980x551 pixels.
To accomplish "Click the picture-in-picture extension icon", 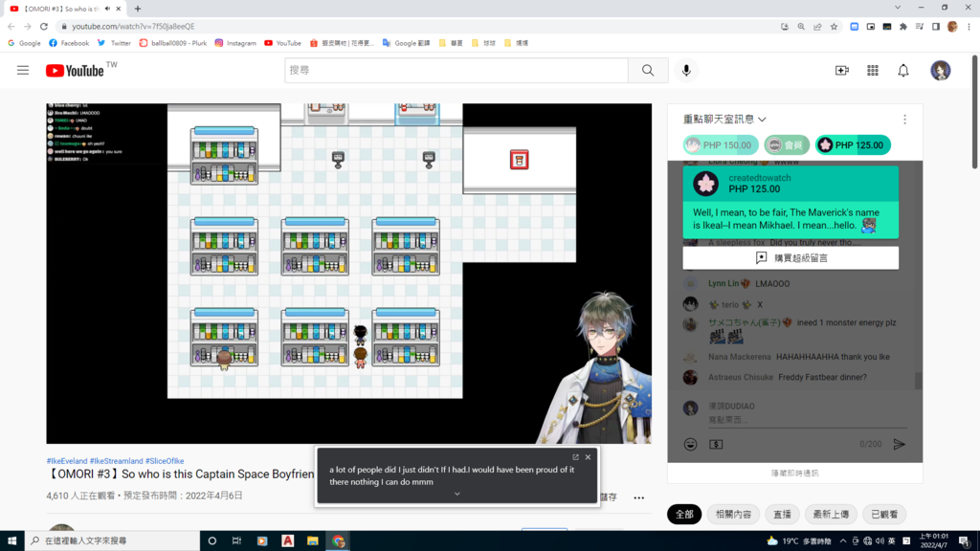I will tap(871, 26).
